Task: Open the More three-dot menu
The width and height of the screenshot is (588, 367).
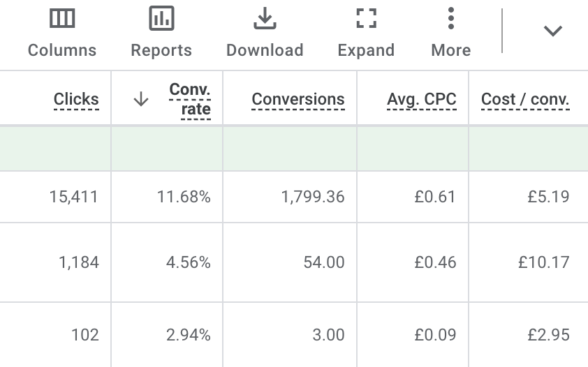Action: click(451, 18)
